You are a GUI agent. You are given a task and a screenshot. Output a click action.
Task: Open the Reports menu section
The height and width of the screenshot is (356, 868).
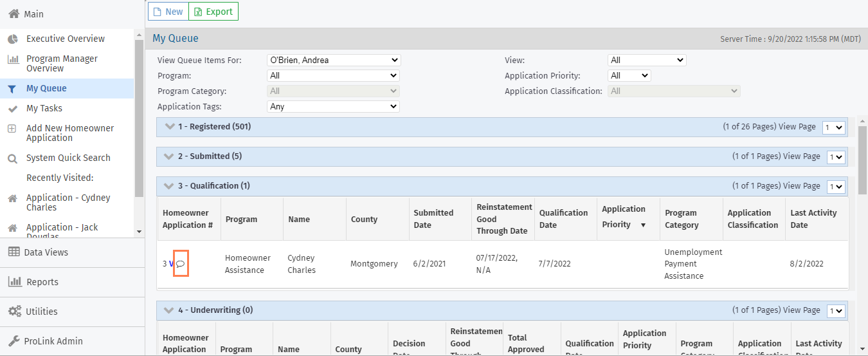click(x=42, y=282)
